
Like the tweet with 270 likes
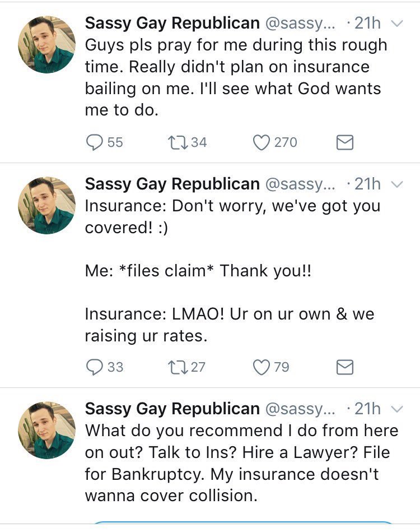pyautogui.click(x=261, y=142)
